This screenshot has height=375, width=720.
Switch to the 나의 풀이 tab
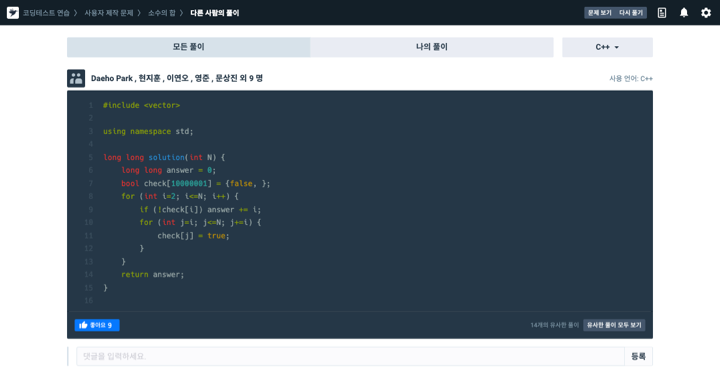point(432,47)
